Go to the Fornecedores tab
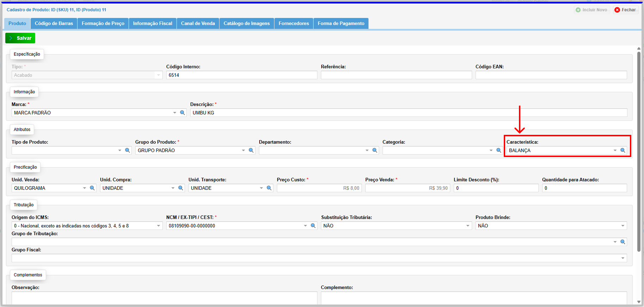Viewport: 644px width, 307px height. (x=293, y=23)
